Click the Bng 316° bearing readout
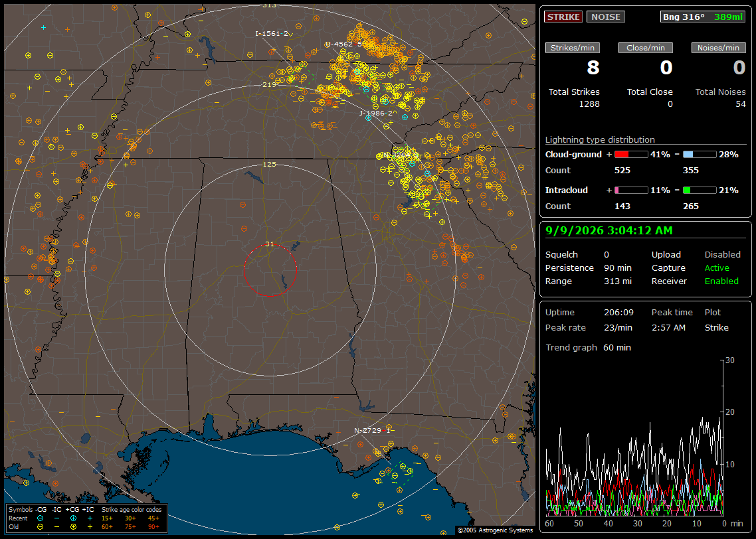Viewport: 756px width, 539px height. coord(683,17)
